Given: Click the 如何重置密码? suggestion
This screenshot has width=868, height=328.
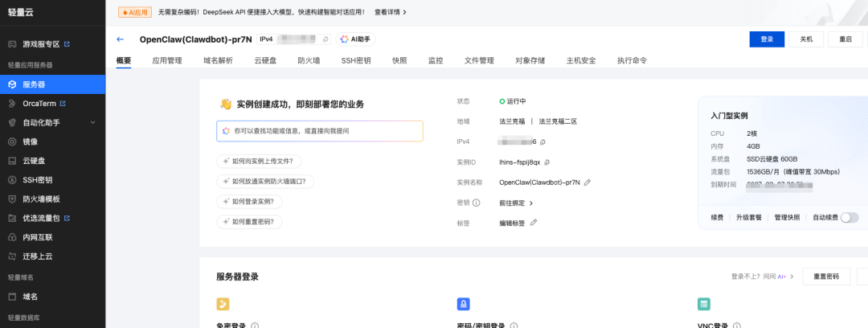Looking at the screenshot, I should (x=249, y=222).
